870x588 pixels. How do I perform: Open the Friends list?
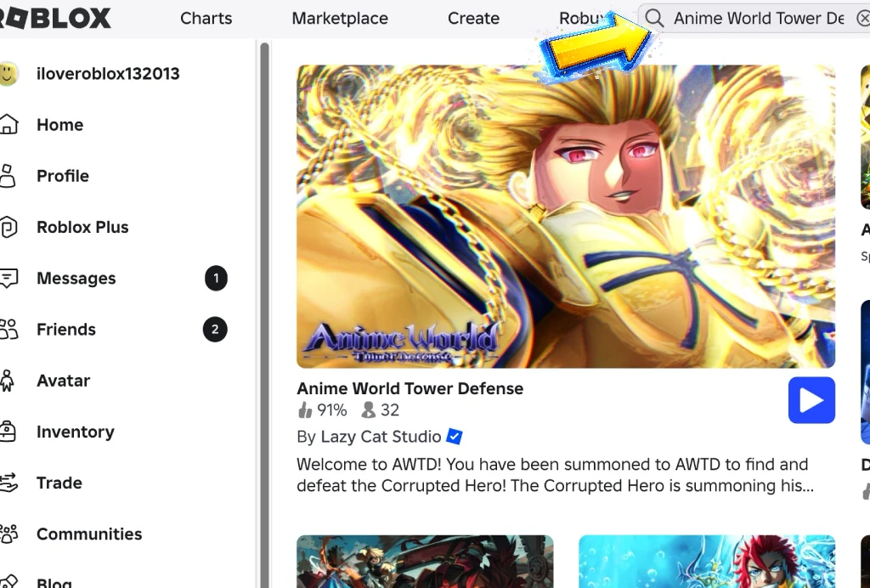[66, 330]
